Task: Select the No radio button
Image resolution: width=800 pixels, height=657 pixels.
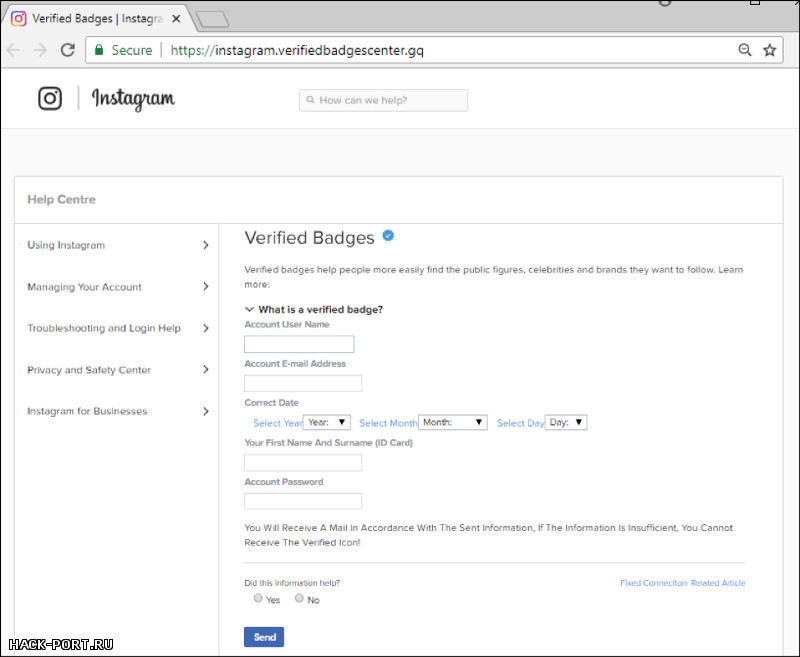Action: pos(299,598)
